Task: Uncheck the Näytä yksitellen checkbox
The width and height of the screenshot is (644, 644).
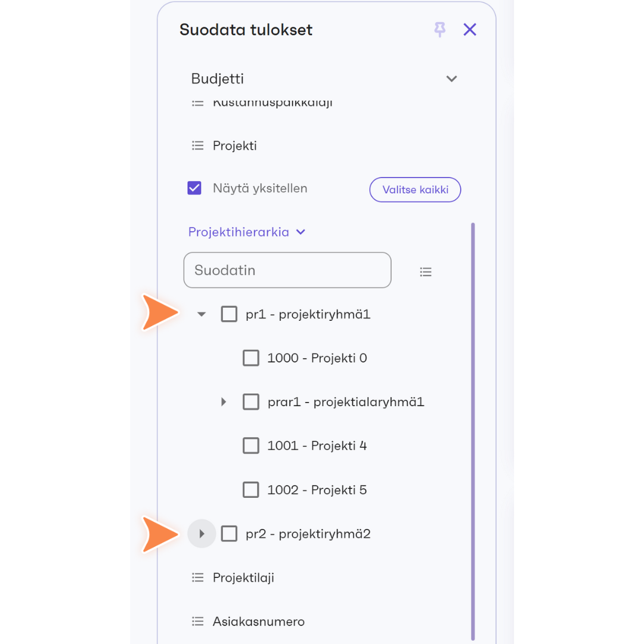Action: point(194,188)
